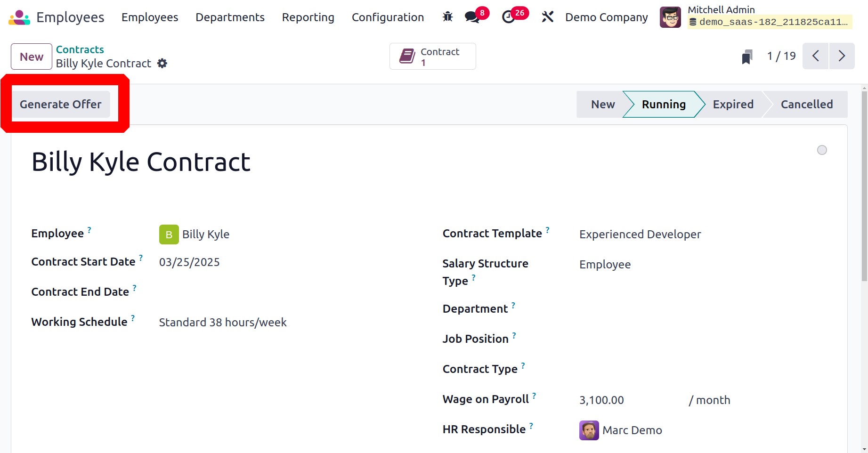868x453 pixels.
Task: Click the Contract End Date field
Action: (x=283, y=292)
